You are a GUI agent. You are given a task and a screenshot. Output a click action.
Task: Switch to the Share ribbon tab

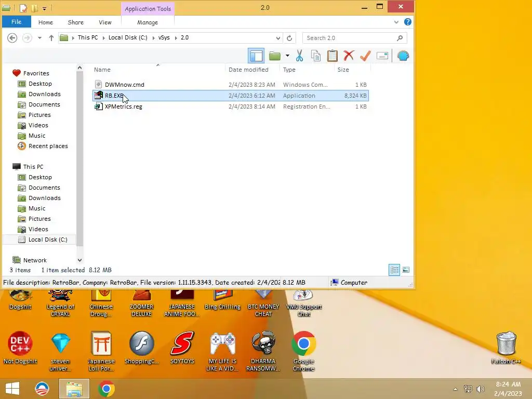76,22
